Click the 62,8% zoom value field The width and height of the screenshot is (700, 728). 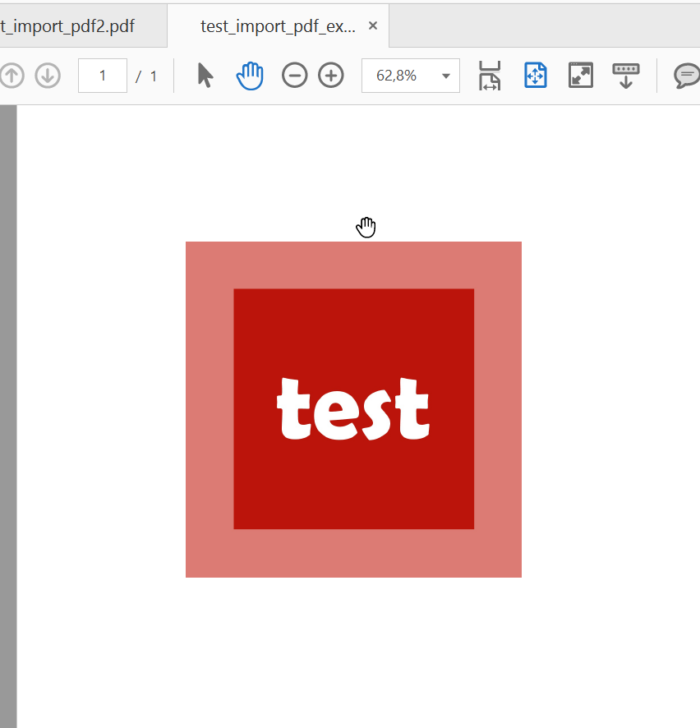pos(397,76)
